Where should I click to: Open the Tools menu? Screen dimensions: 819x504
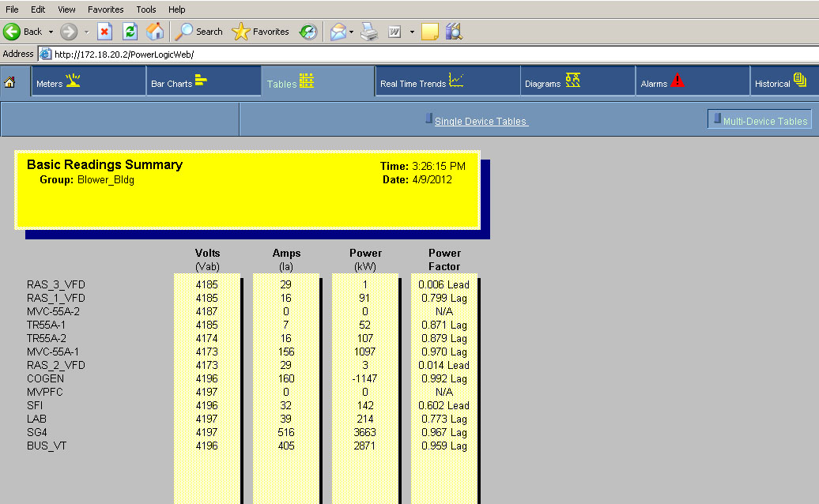point(145,9)
